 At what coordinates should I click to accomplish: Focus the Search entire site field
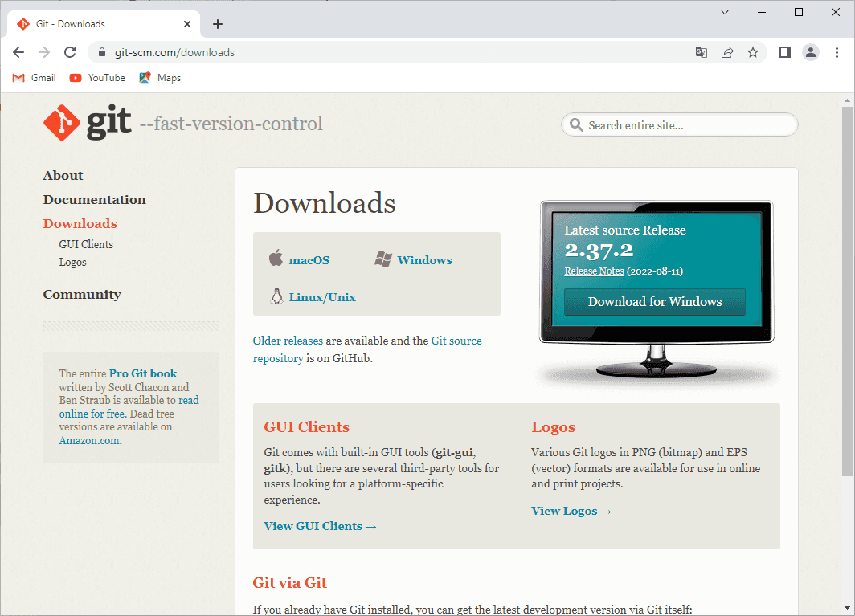[680, 124]
